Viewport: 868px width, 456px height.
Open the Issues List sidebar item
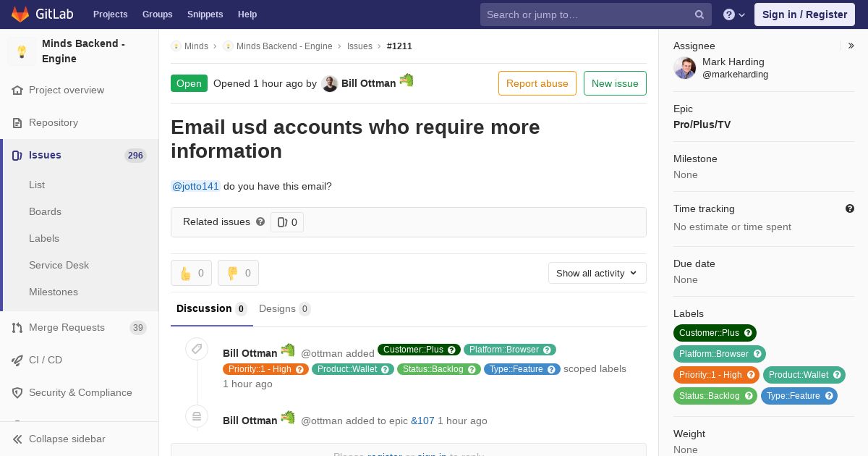point(37,185)
